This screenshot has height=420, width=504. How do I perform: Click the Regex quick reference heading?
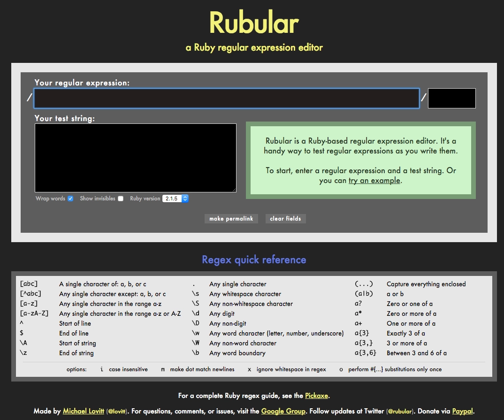[254, 260]
